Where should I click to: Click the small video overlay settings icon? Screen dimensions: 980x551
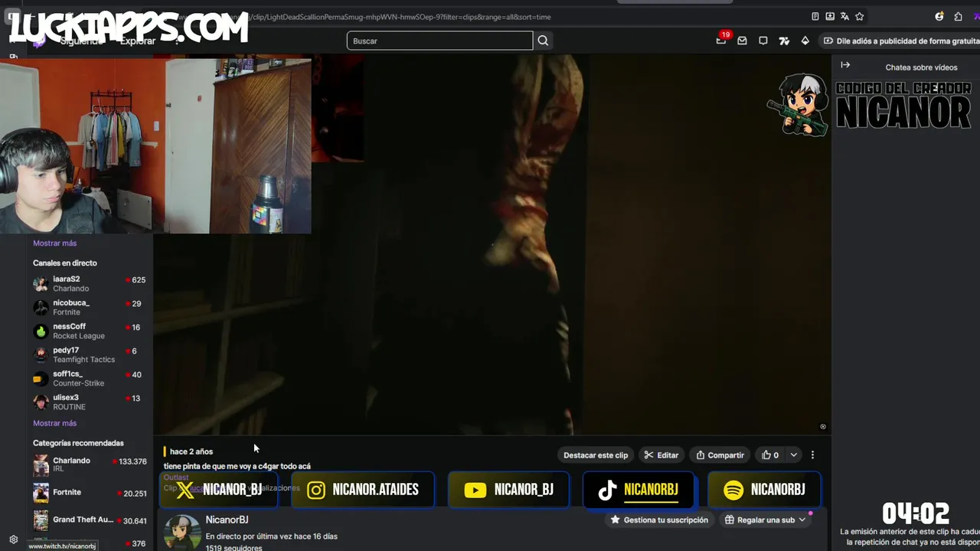(x=823, y=426)
